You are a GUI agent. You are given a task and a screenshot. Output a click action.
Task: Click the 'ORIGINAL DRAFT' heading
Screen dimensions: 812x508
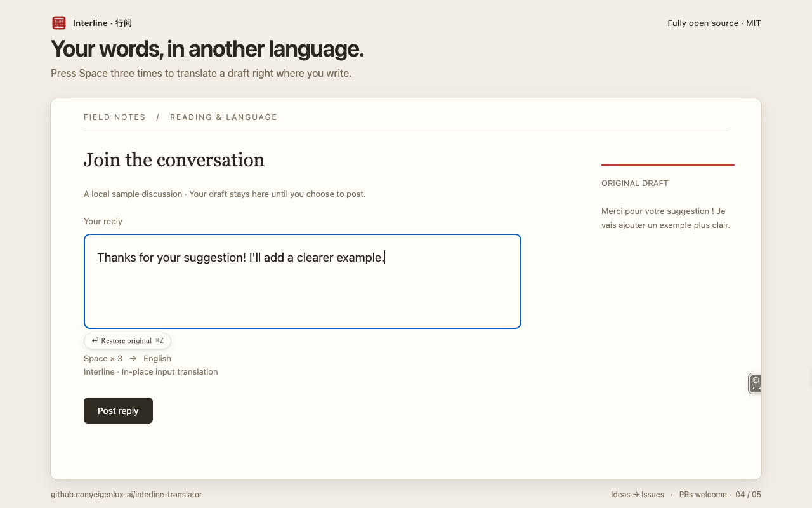coord(635,184)
